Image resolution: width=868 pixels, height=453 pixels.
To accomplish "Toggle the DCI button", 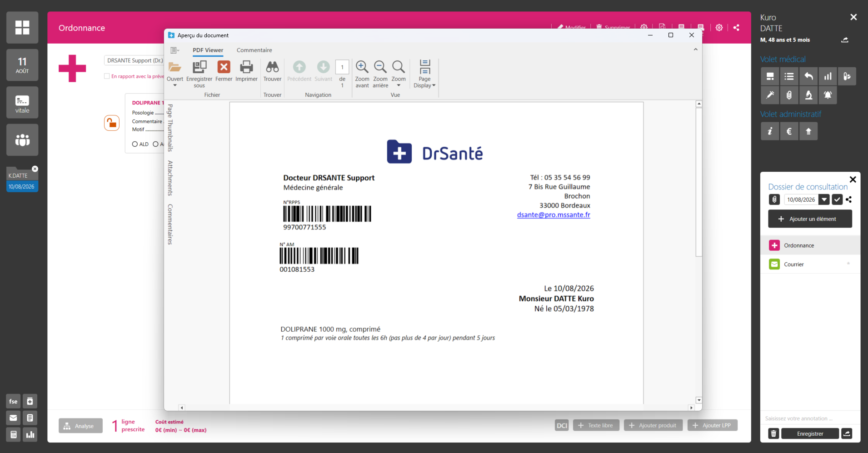I will 562,426.
